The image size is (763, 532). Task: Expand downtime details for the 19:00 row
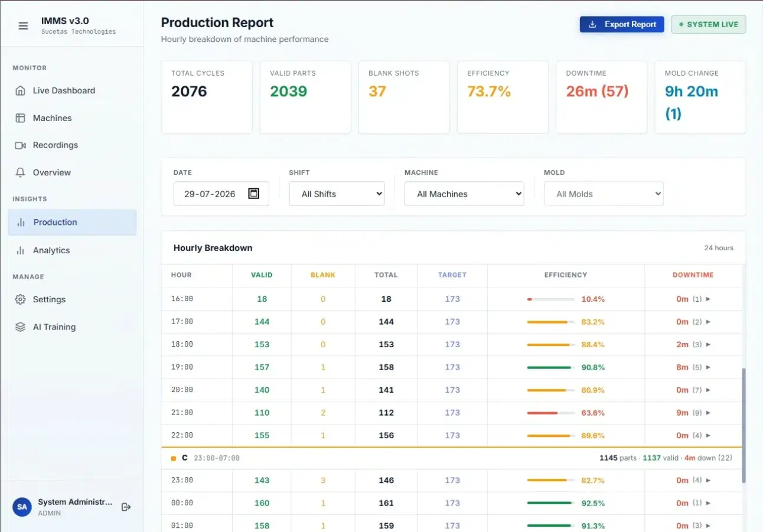[x=708, y=367]
